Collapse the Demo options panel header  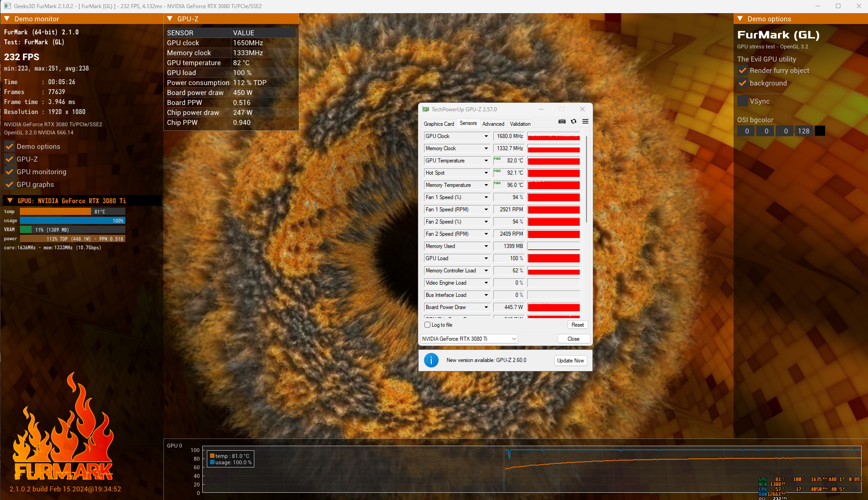740,19
